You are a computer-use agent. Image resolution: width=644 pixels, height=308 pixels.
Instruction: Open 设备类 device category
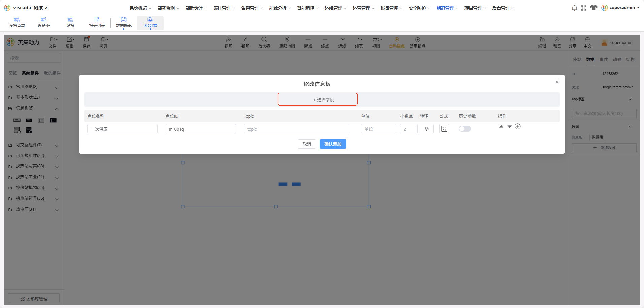[44, 22]
